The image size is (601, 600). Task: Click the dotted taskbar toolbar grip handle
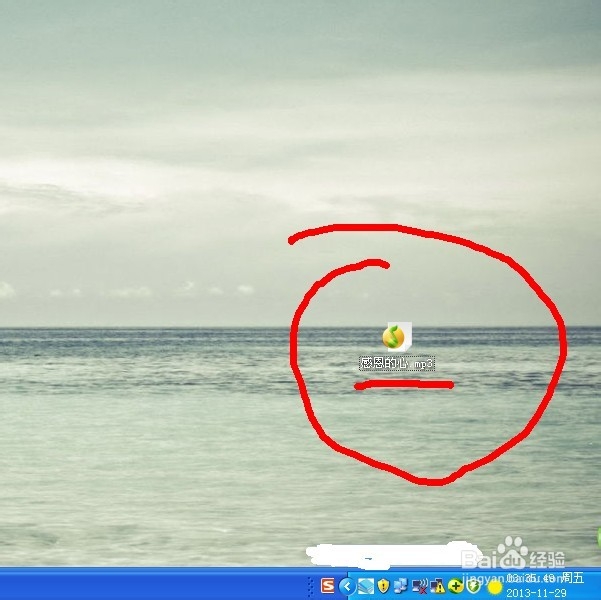coord(310,586)
